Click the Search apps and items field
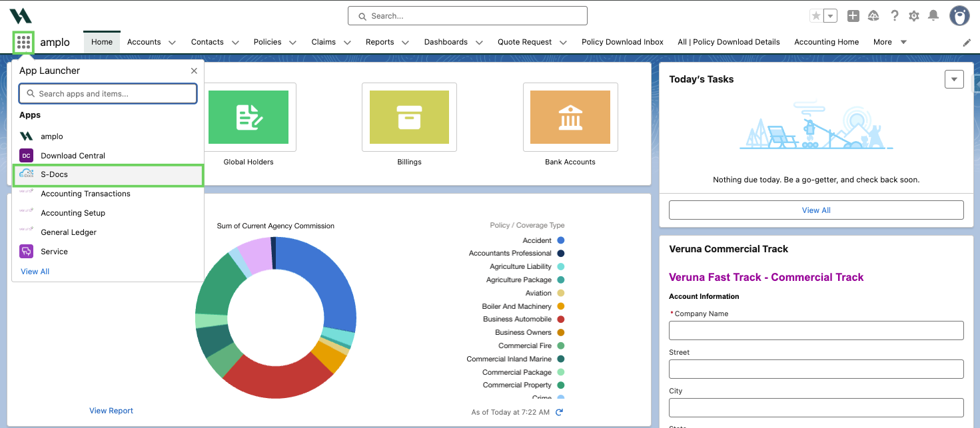980x428 pixels. tap(108, 94)
